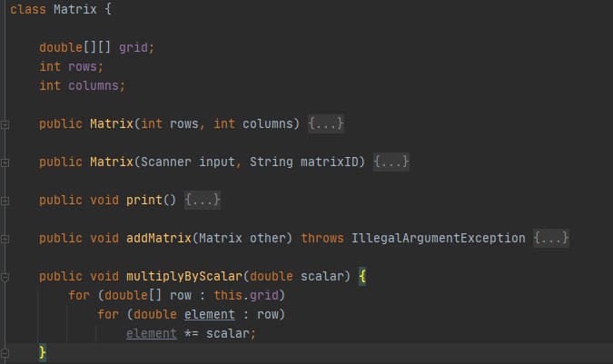Click the highlighted closing brace of multiplyByScalar
Image resolution: width=613 pixels, height=364 pixels.
[x=43, y=352]
